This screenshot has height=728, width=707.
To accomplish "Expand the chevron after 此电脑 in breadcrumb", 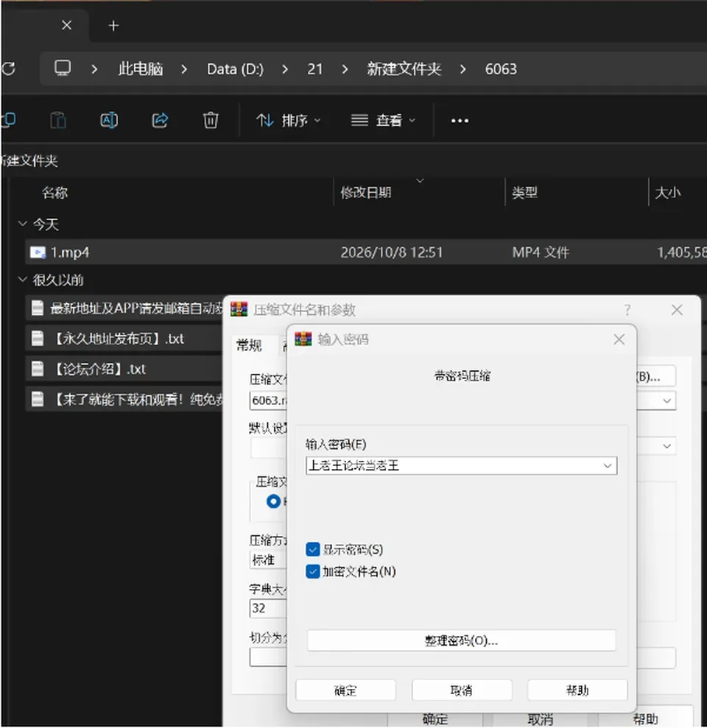I will tap(184, 69).
